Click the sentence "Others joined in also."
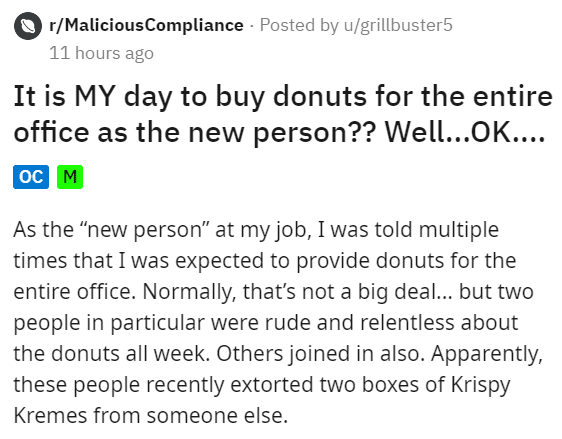Viewport: 562px width, 439px height. point(320,354)
